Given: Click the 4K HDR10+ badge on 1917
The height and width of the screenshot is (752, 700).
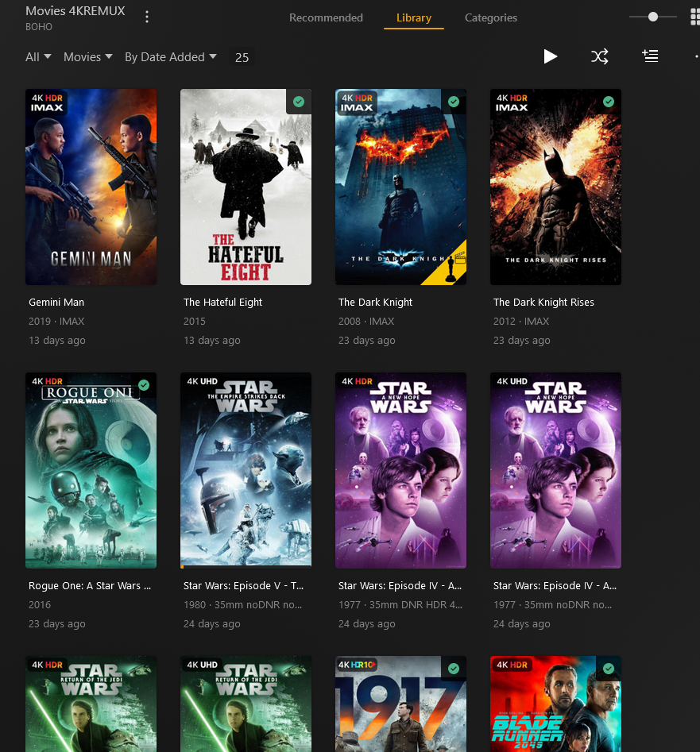Looking at the screenshot, I should click(357, 665).
